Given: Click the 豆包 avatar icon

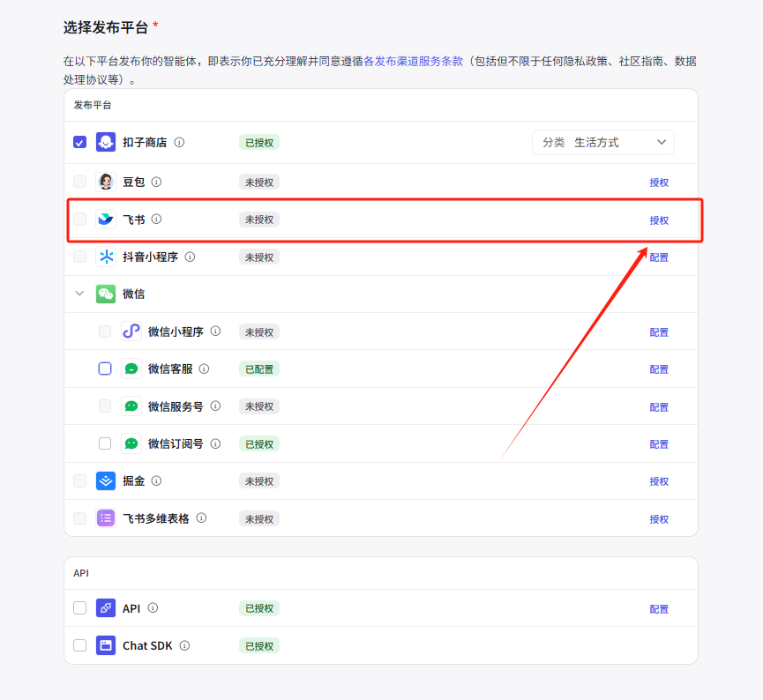Looking at the screenshot, I should (x=106, y=182).
